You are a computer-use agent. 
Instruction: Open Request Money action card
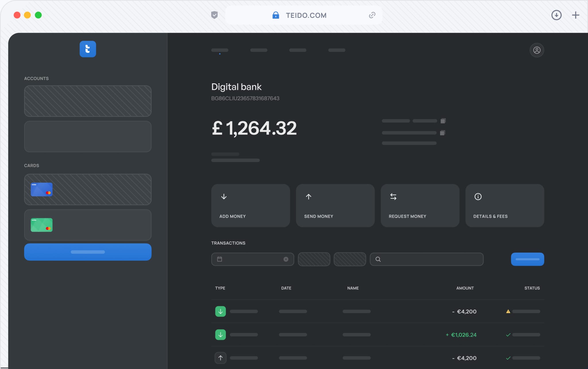420,206
